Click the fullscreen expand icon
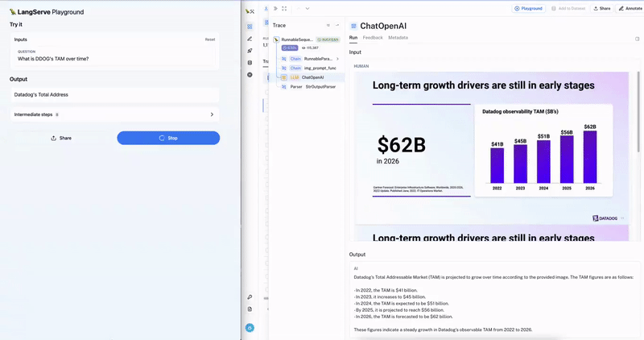Viewport: 644px width, 340px height. (x=284, y=8)
